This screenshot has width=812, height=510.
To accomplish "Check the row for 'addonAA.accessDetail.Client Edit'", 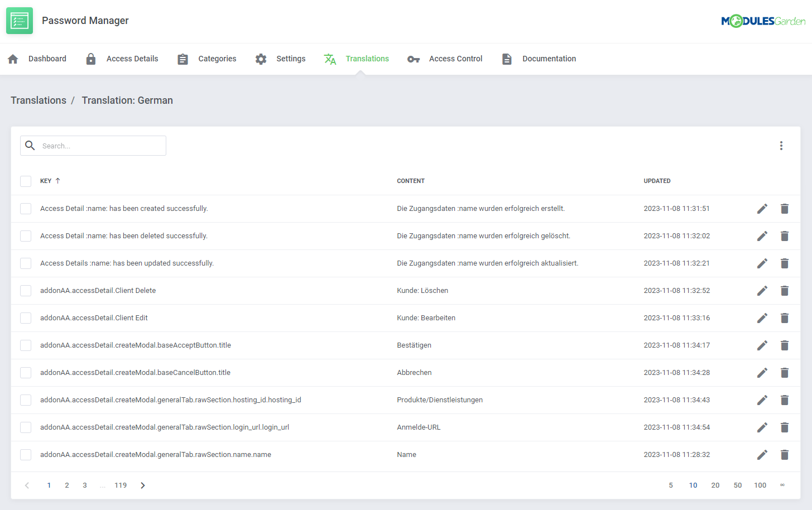I will pyautogui.click(x=26, y=317).
